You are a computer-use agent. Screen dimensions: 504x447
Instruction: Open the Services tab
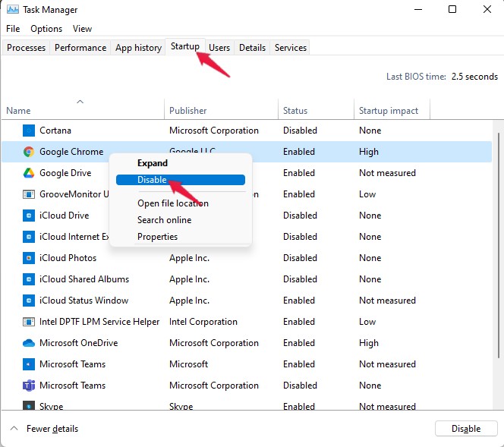click(291, 48)
